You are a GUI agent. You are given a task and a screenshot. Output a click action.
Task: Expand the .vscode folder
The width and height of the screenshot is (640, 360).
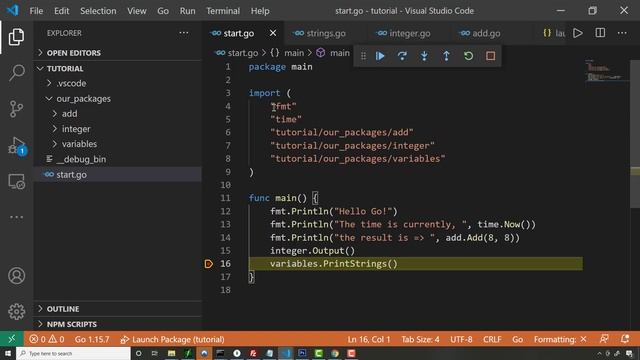(x=118, y=83)
